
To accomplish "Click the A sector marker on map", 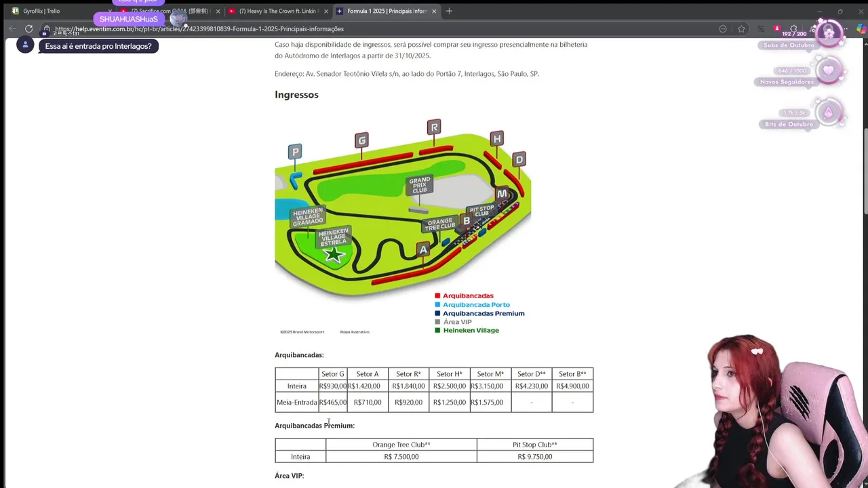I will [423, 249].
